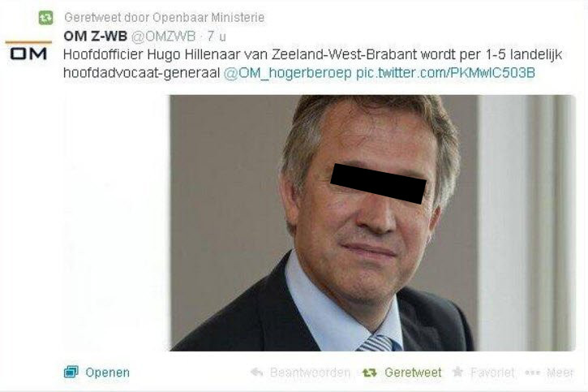Enlarge the attached tweet photo
The width and height of the screenshot is (588, 392).
pyautogui.click(x=373, y=223)
